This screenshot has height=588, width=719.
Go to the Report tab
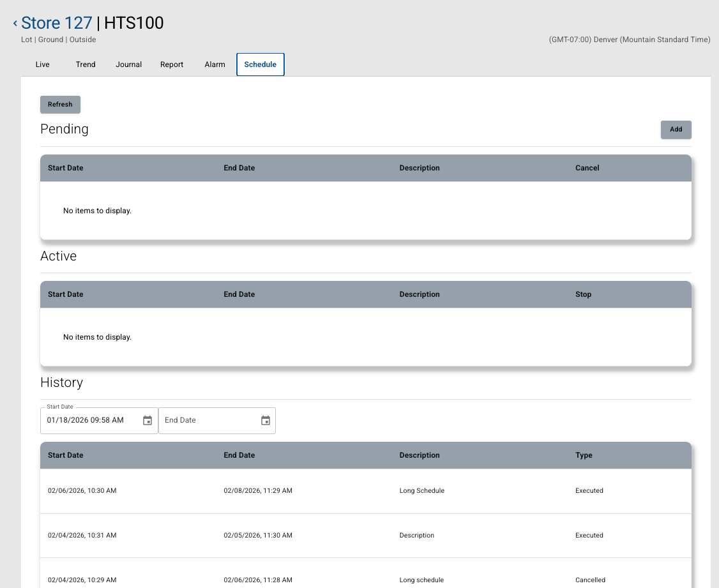(172, 64)
